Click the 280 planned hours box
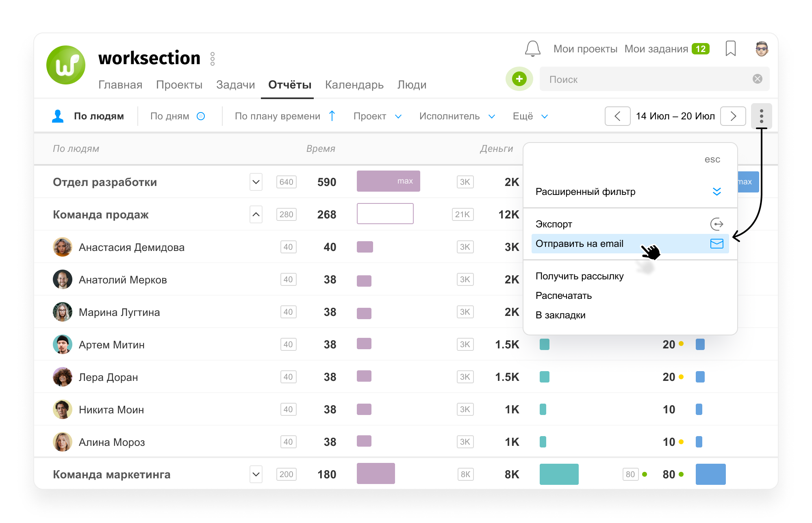 286,214
